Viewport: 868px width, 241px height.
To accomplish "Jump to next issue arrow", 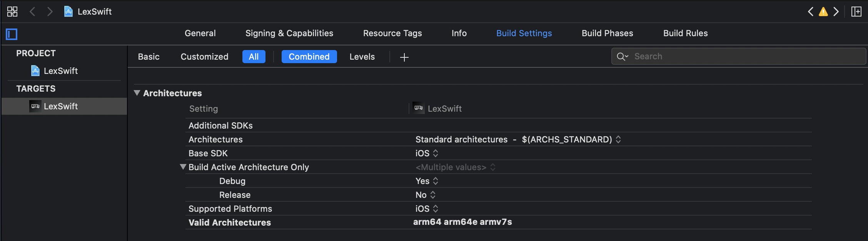I will click(x=836, y=12).
